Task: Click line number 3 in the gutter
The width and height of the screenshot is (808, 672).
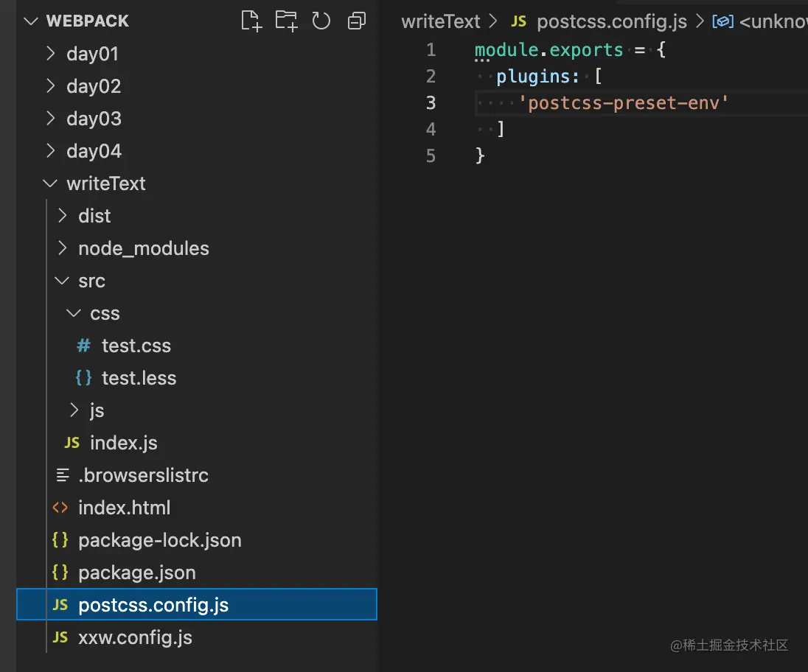Action: coord(431,103)
